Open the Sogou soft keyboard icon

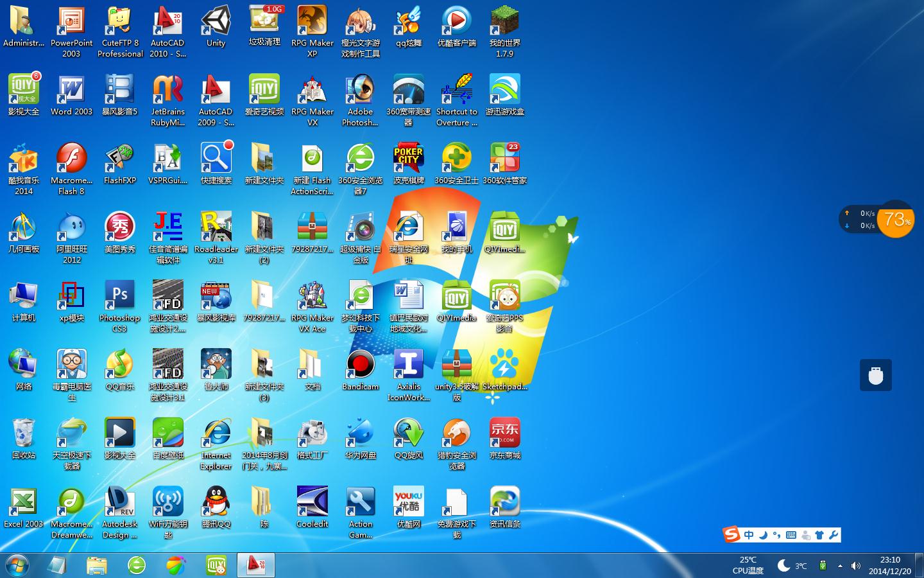pos(791,535)
